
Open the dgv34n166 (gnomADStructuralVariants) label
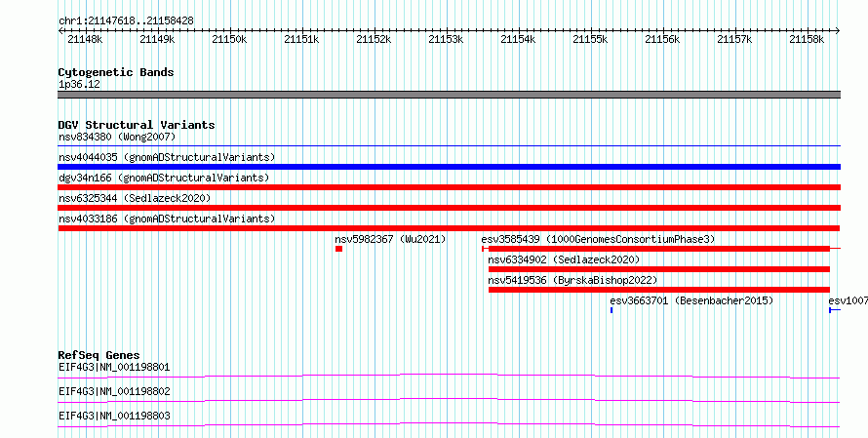point(164,178)
